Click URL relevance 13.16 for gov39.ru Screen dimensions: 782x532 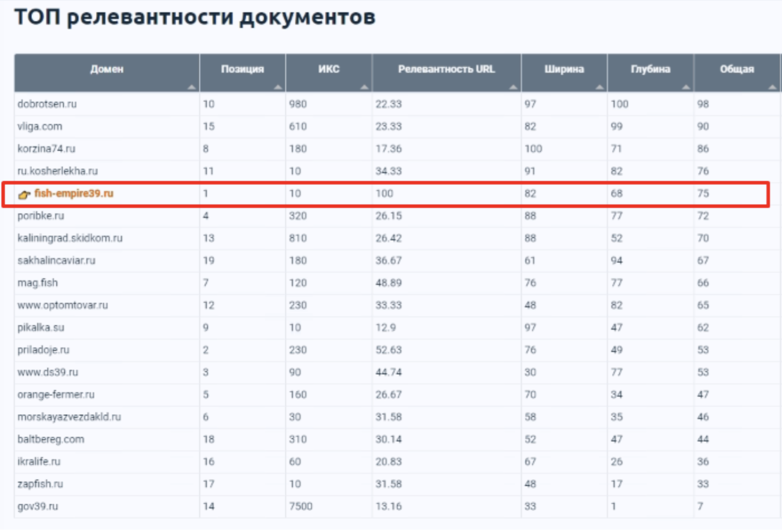(x=389, y=506)
